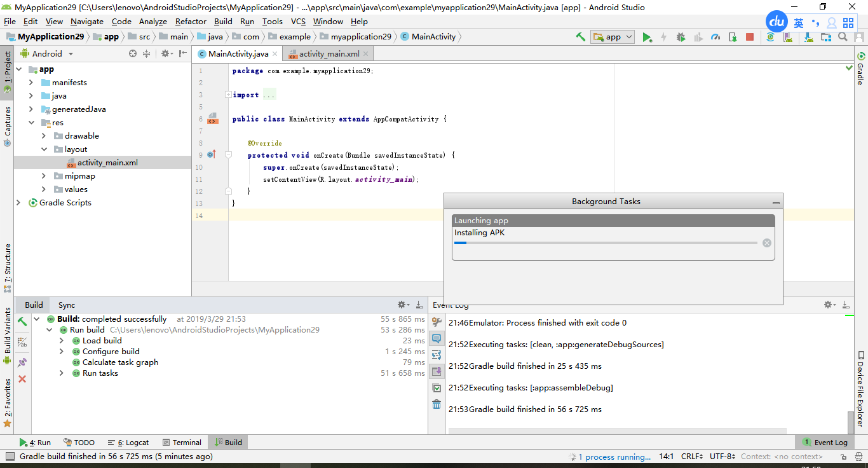Run the app using the green Run icon
This screenshot has width=868, height=468.
pos(647,36)
